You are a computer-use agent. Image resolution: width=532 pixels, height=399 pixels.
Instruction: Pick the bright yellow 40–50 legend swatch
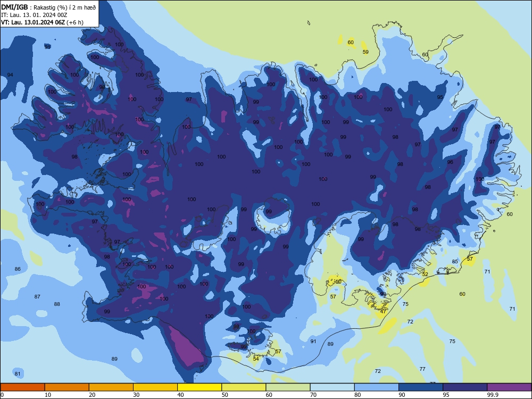tap(199, 387)
